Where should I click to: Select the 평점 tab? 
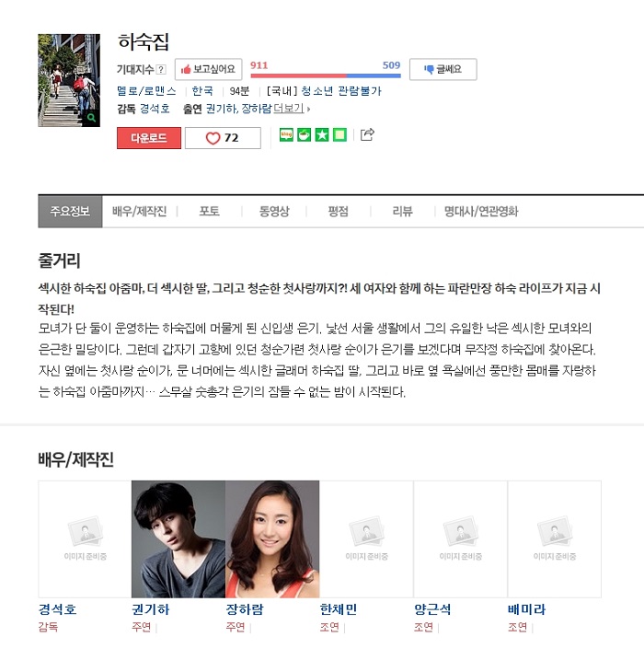[x=338, y=212]
